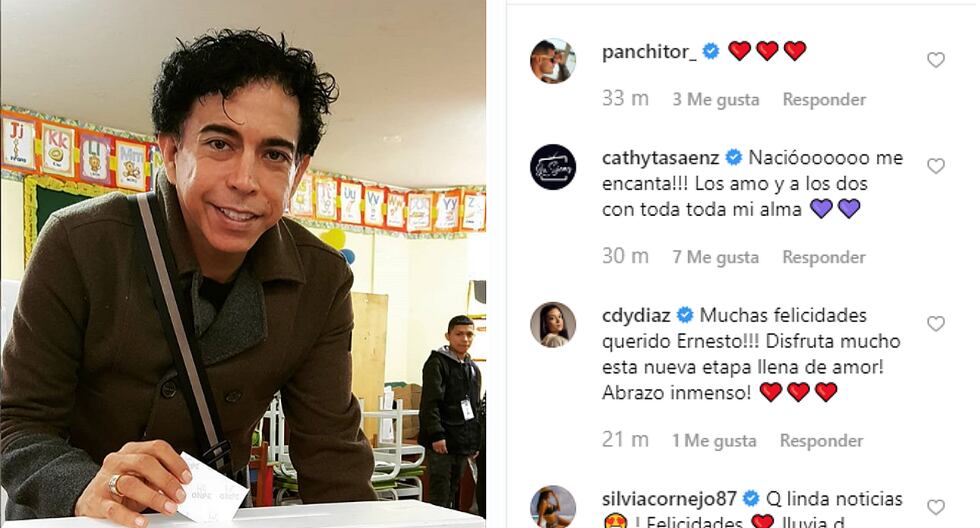
Task: Click the verified badge next to cdydiaz
Action: pos(685,315)
